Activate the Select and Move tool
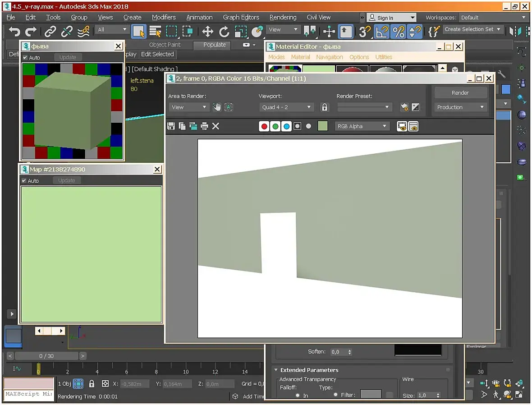Image resolution: width=532 pixels, height=405 pixels. (207, 32)
